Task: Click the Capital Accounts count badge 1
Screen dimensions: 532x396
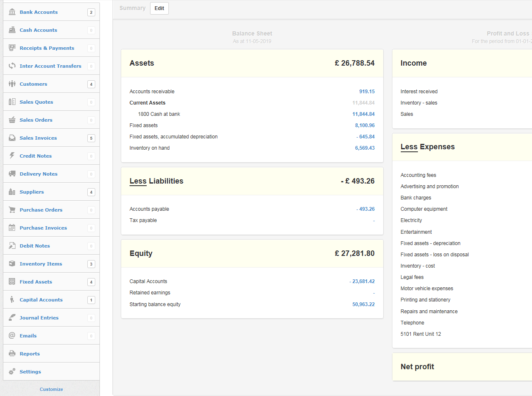Action: (91, 300)
